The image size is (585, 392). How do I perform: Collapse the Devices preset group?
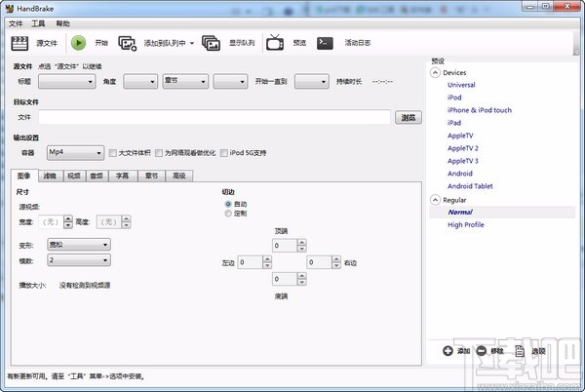435,72
